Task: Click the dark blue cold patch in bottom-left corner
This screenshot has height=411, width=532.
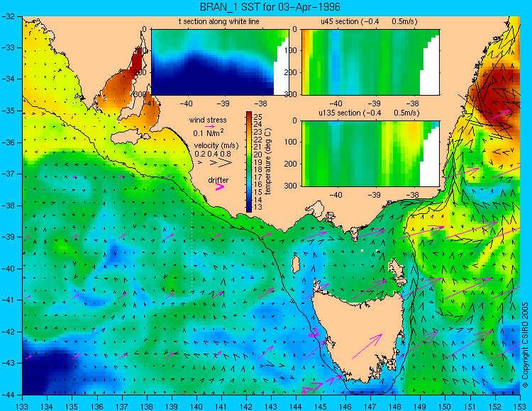Action: [46, 373]
